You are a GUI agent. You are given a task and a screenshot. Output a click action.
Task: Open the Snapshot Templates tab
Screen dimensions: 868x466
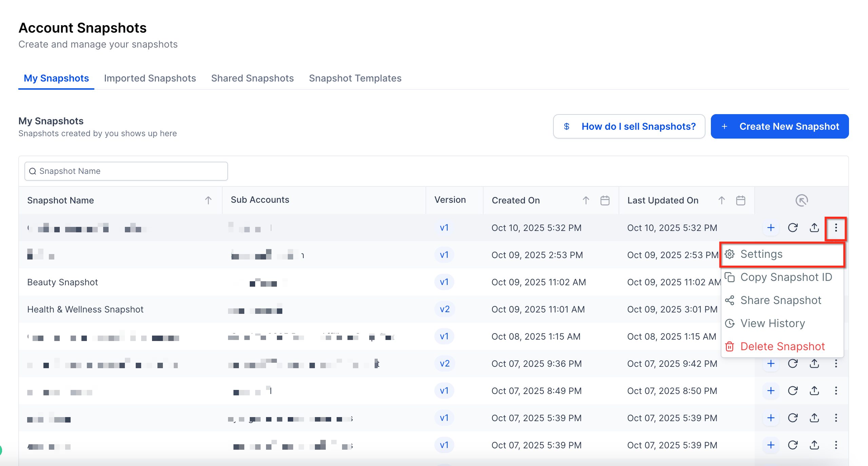coord(355,78)
